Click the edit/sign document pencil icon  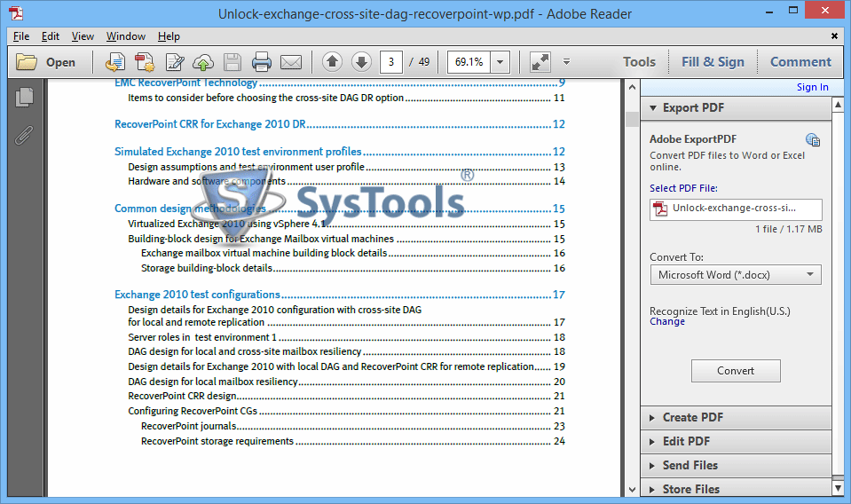click(x=174, y=62)
